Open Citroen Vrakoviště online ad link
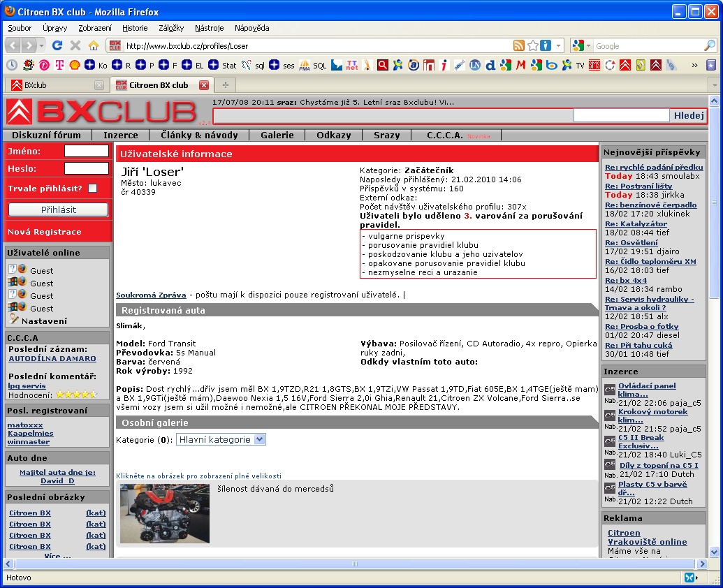This screenshot has width=723, height=588. click(648, 537)
